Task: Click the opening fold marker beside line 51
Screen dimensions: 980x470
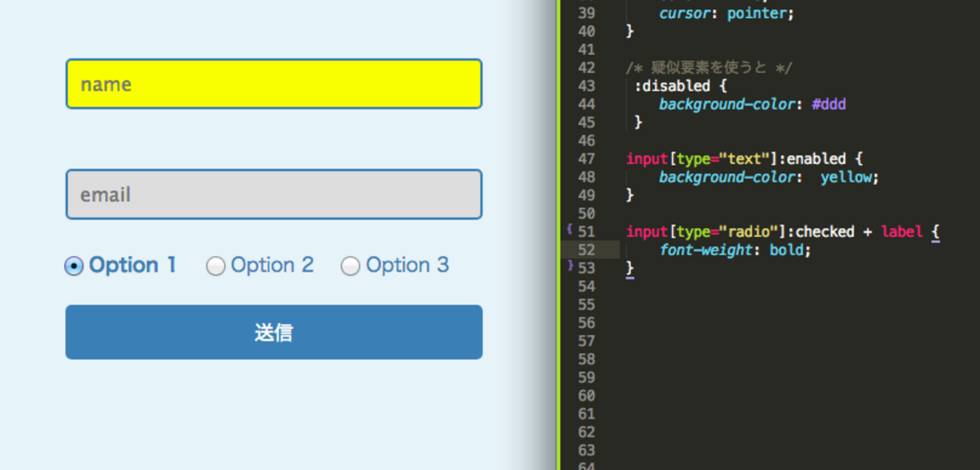Action: (569, 229)
